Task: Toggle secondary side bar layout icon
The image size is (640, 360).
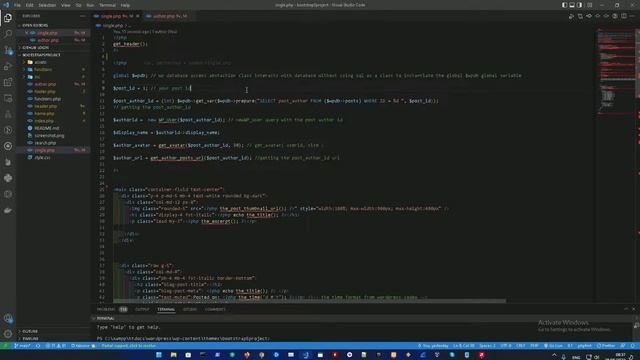Action: [580, 5]
